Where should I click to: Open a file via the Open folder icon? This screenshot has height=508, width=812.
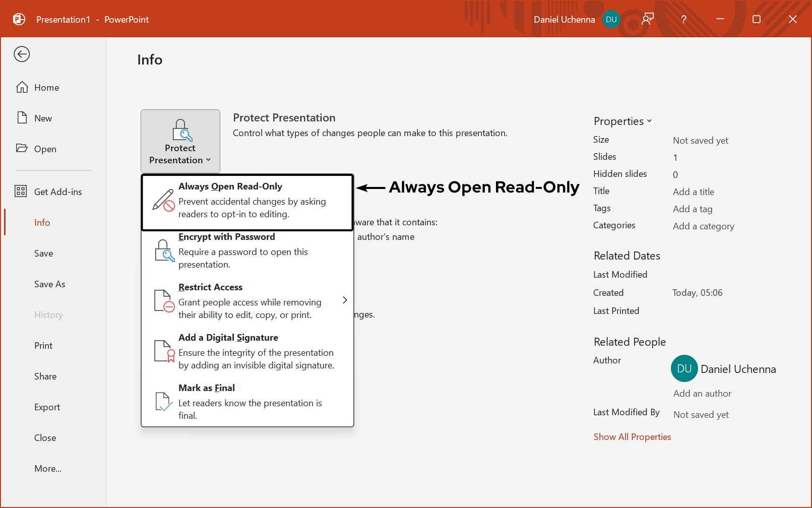click(x=23, y=148)
